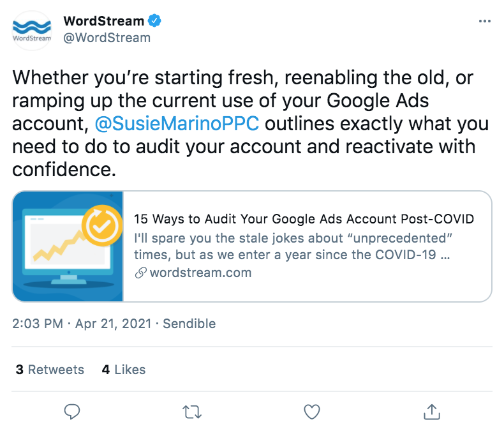
Task: Open the link card monitor thumbnail image
Action: [68, 246]
